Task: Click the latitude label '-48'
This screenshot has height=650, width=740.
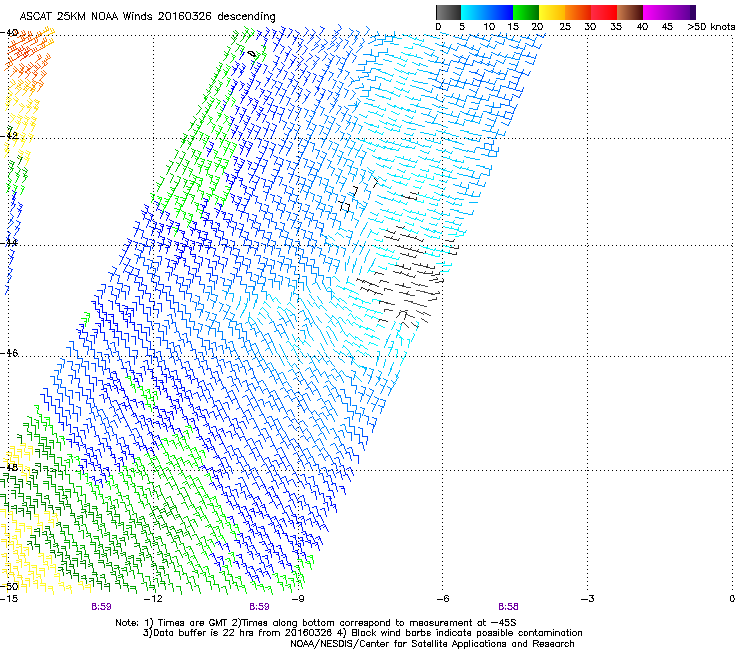Action: 9,467
